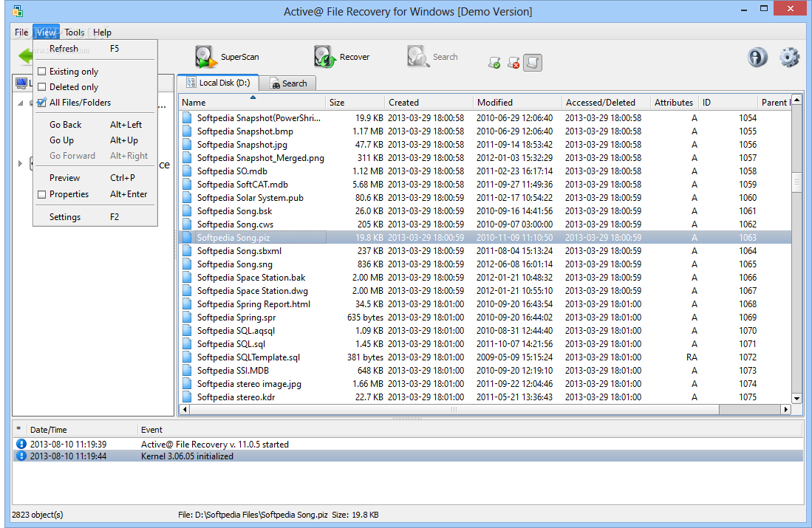Sort files by the Attributes column
The height and width of the screenshot is (528, 812).
click(675, 103)
